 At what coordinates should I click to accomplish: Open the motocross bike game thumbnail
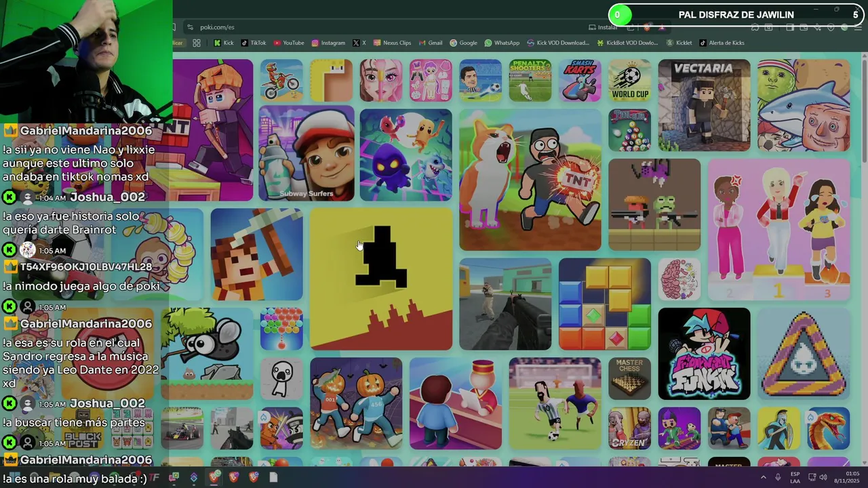click(x=281, y=81)
